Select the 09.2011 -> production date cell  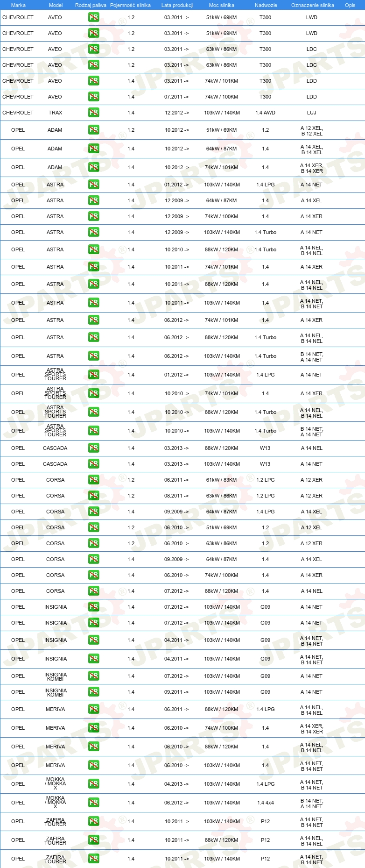pyautogui.click(x=176, y=692)
